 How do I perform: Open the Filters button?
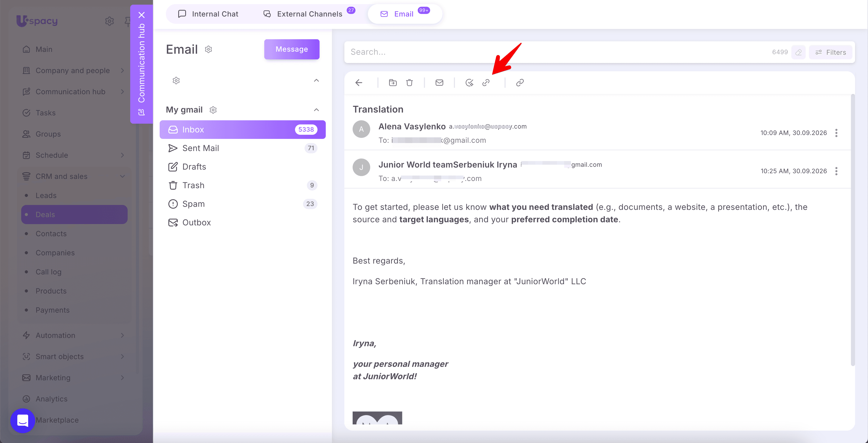click(x=831, y=52)
